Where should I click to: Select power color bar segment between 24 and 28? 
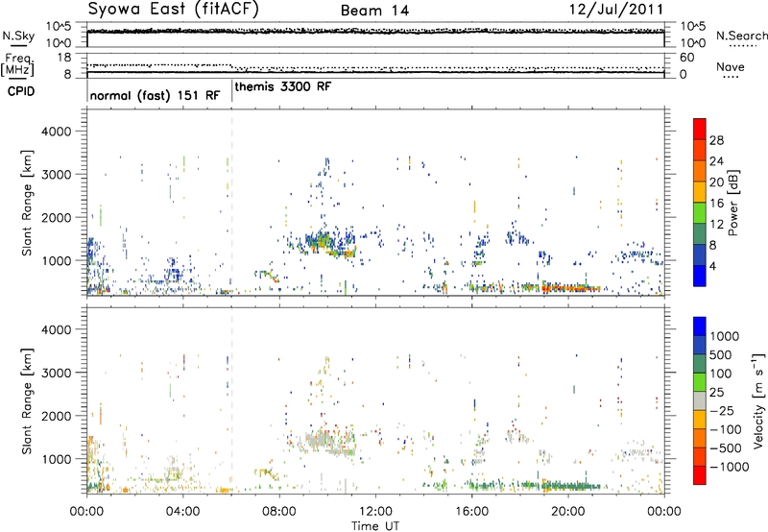pos(700,150)
